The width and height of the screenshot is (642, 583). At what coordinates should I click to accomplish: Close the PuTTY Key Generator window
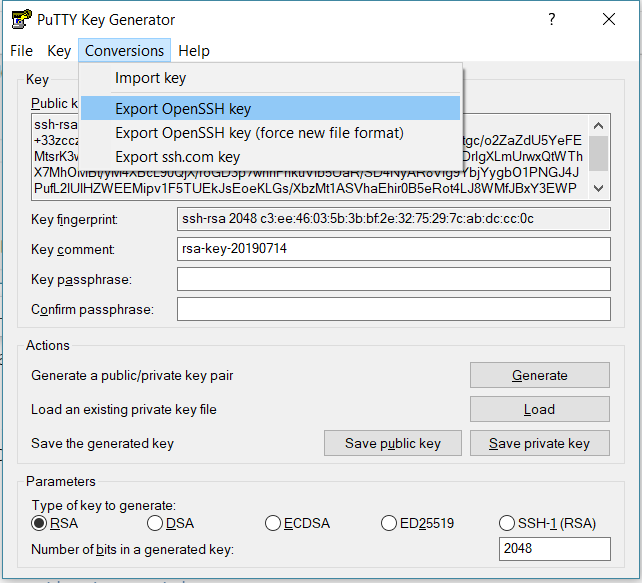(609, 19)
